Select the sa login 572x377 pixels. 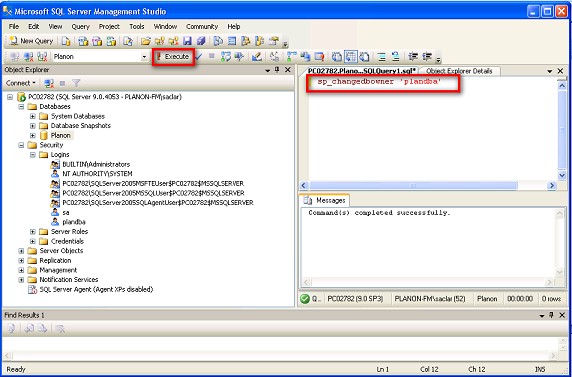click(x=66, y=212)
